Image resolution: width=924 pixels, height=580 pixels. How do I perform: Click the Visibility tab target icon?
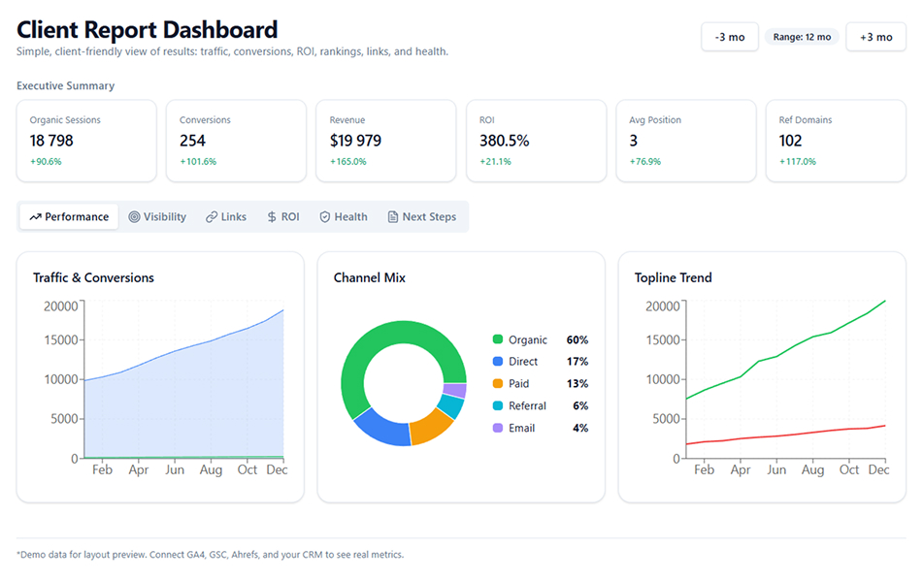pos(134,217)
